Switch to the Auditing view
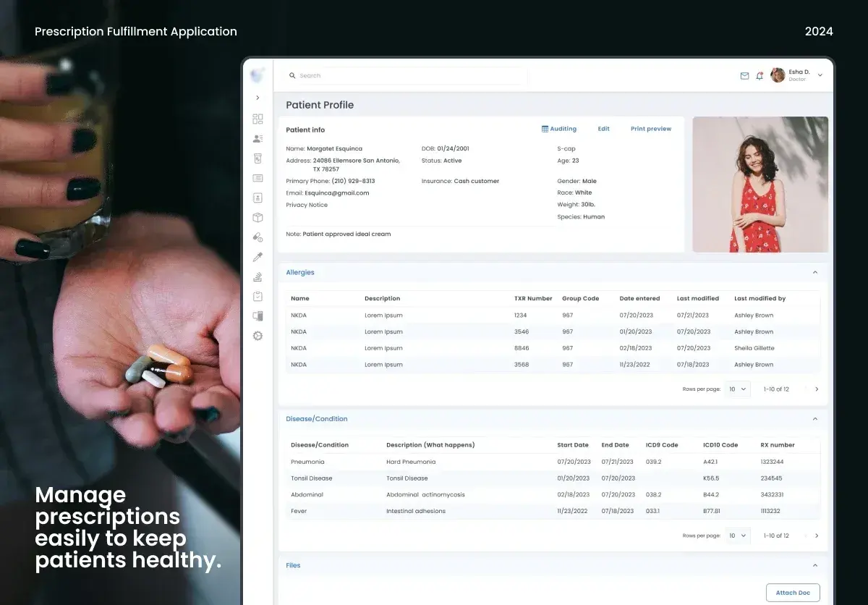Viewport: 868px width, 605px height. 559,128
